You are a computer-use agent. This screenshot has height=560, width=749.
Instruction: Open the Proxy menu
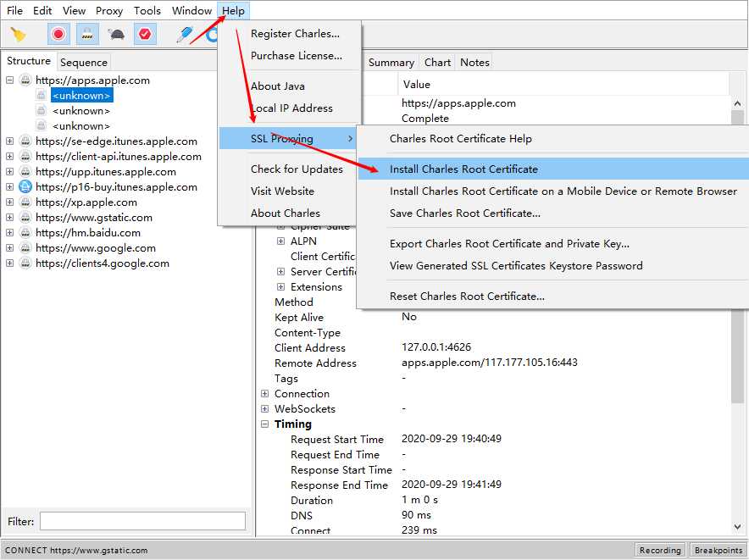click(x=109, y=10)
